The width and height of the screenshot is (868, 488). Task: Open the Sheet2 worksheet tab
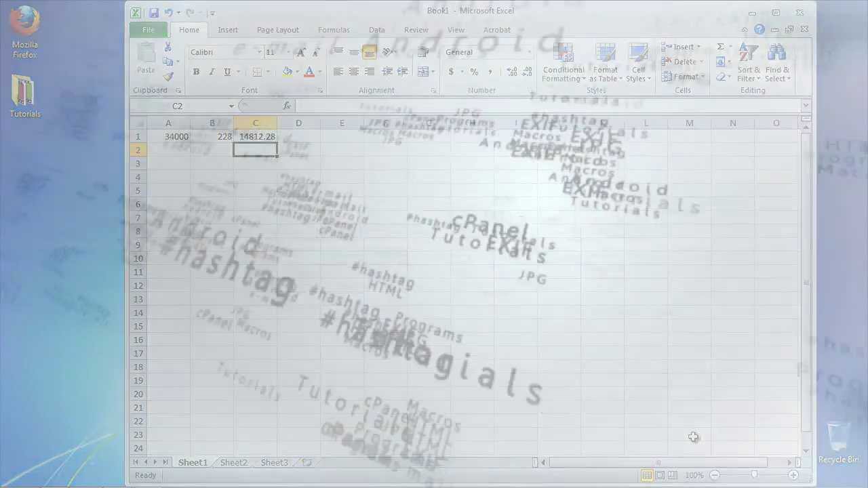tap(233, 462)
